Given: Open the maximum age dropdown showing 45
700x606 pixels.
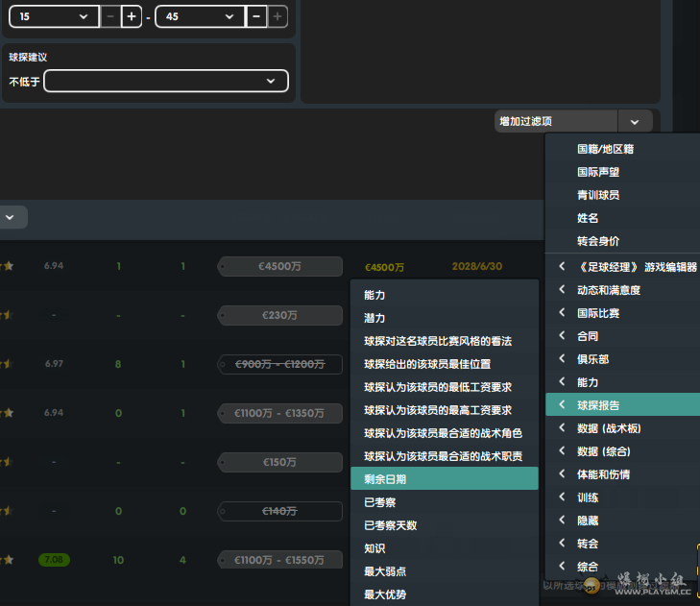Looking at the screenshot, I should pos(200,17).
